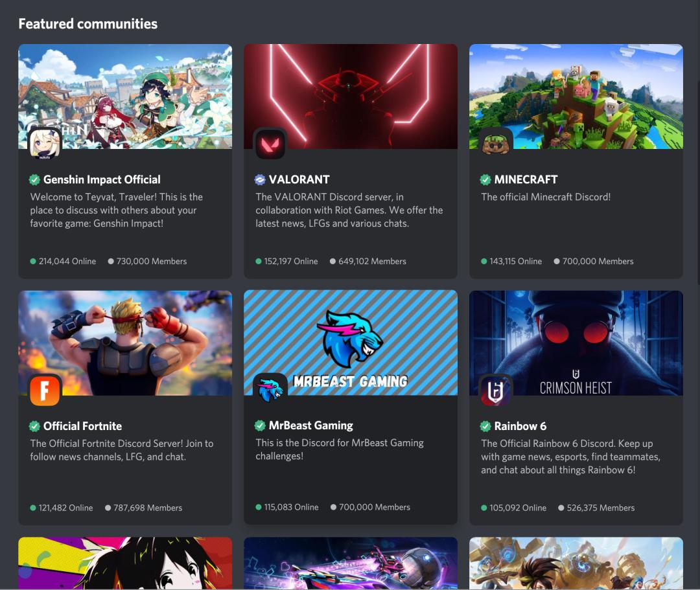Select the MINECRAFT community title
The image size is (700, 590).
click(x=526, y=180)
